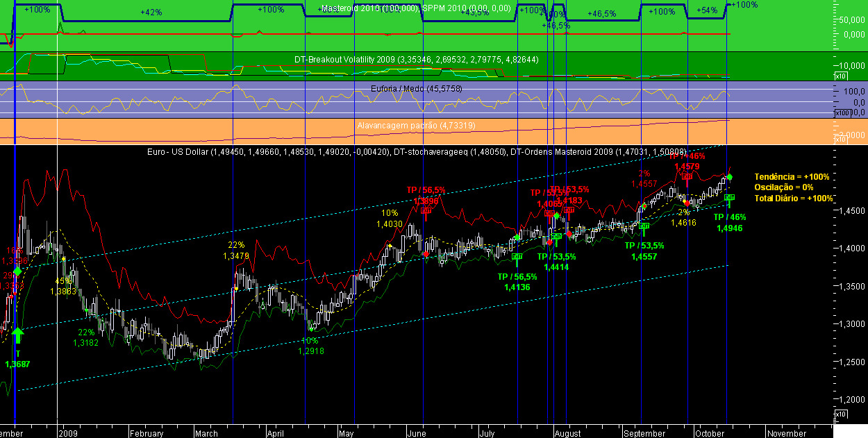This screenshot has height=438, width=868.
Task: Click the Total Diário = +100% readout
Action: pyautogui.click(x=794, y=198)
